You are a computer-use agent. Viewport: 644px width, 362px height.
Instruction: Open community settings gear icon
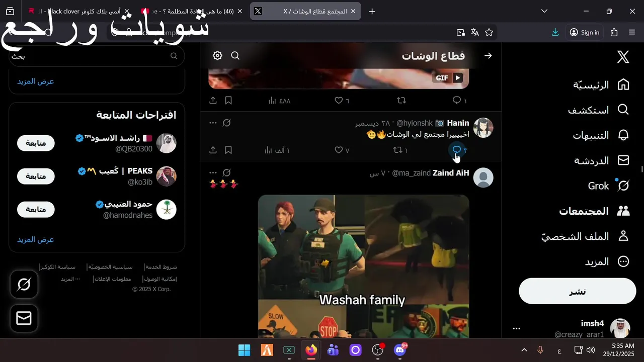tap(217, 56)
